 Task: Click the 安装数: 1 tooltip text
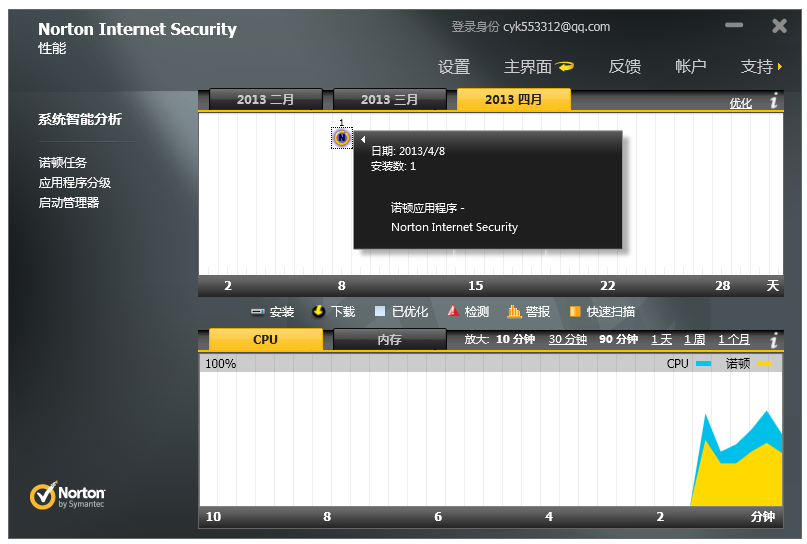click(393, 166)
